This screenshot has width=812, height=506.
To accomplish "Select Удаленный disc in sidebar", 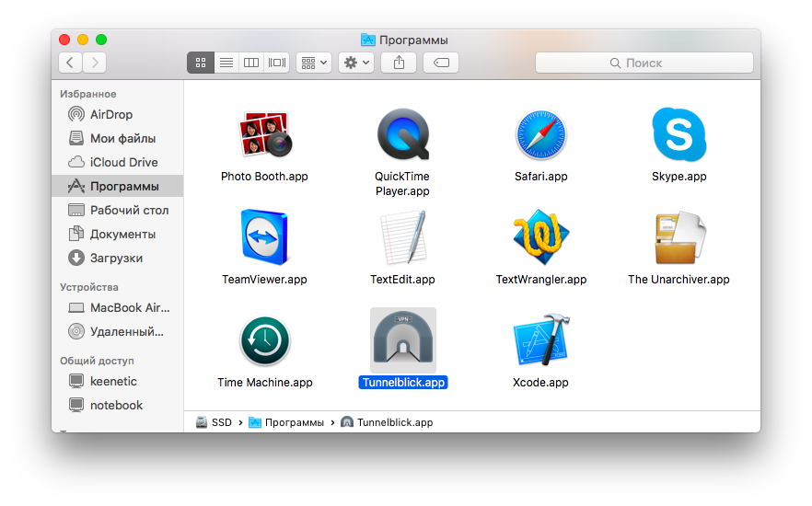I will click(x=118, y=331).
